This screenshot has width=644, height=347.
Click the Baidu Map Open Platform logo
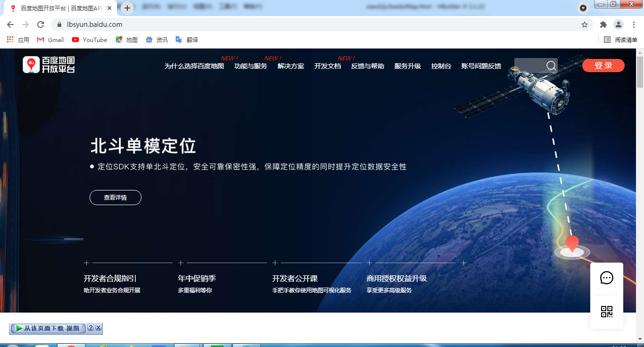49,65
